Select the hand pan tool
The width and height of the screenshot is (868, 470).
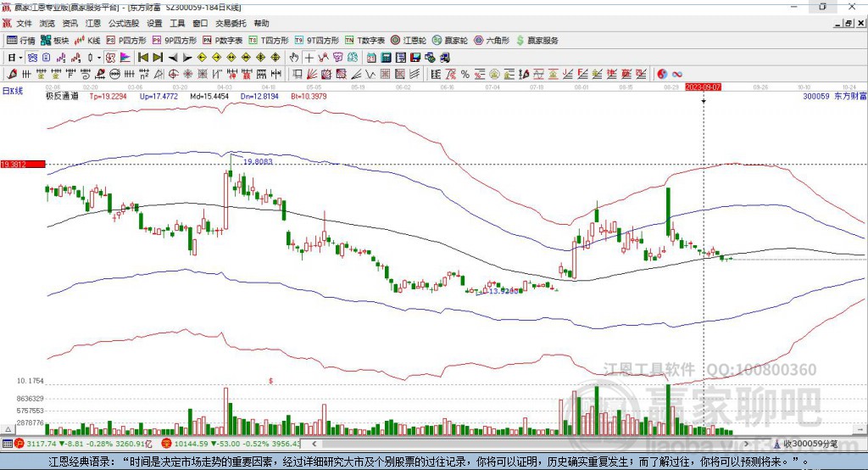point(294,58)
